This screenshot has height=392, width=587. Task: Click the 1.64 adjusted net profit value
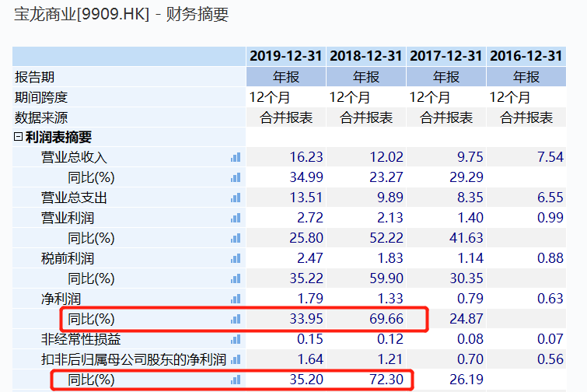pos(310,360)
